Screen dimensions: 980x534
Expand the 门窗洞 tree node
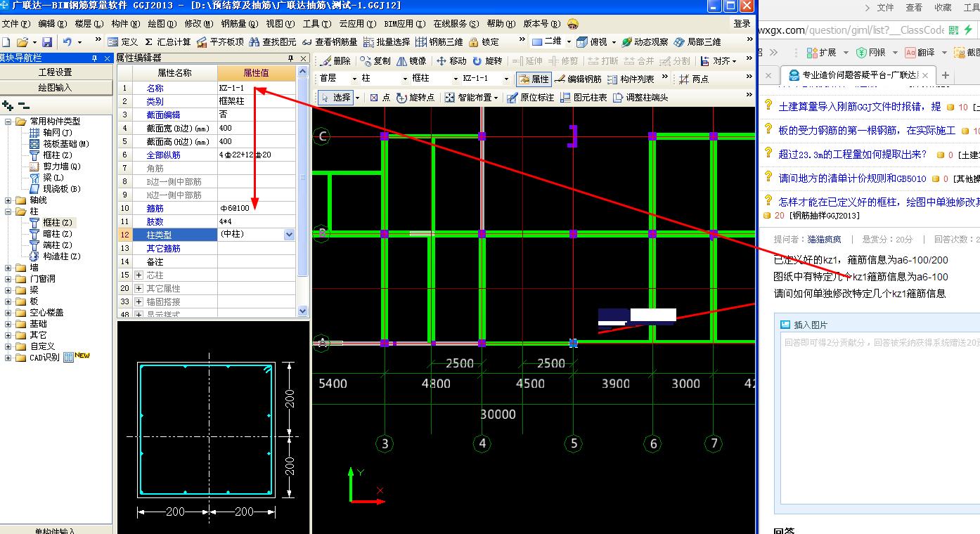point(8,279)
